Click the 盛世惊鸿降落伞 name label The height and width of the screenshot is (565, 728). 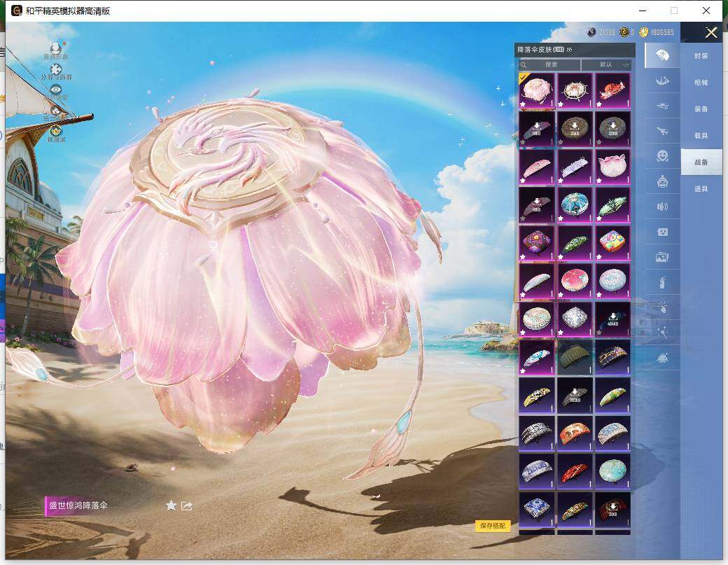pos(78,505)
